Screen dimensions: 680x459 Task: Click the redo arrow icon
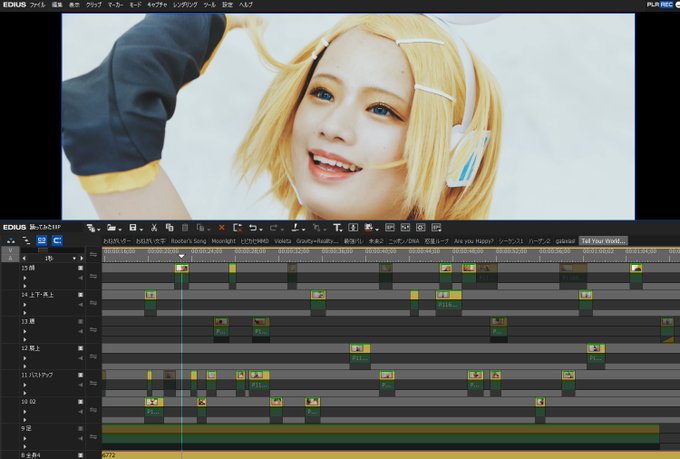click(274, 228)
